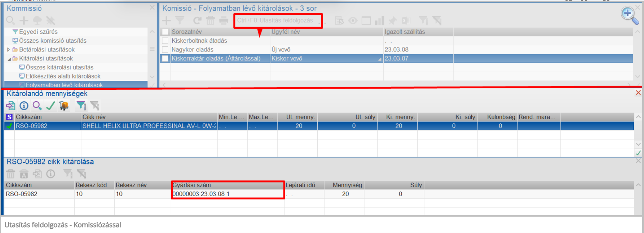644x233 pixels.
Task: Click the pin icon in the Komissió list toolbar
Action: (392, 20)
